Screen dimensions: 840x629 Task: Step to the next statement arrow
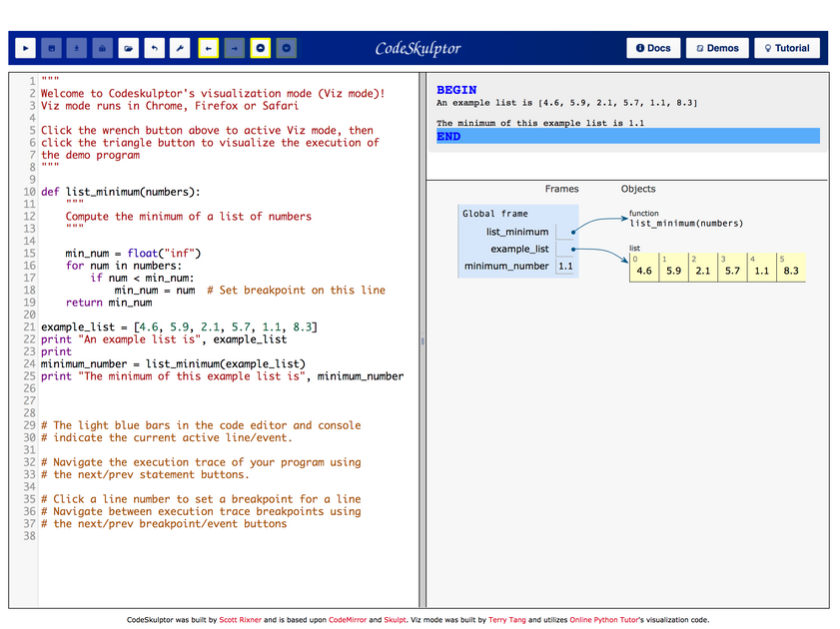coord(234,48)
